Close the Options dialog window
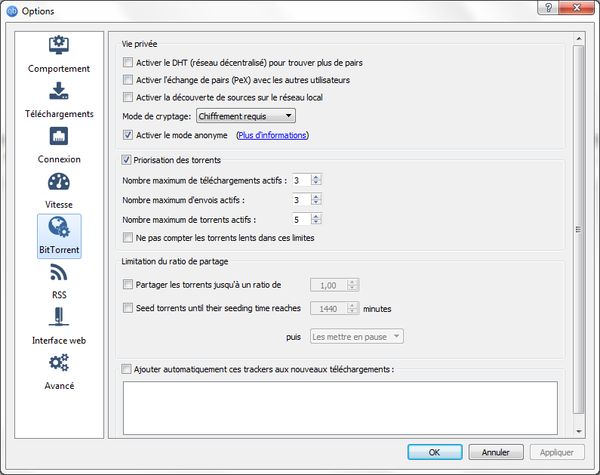The image size is (600, 475). (x=578, y=8)
